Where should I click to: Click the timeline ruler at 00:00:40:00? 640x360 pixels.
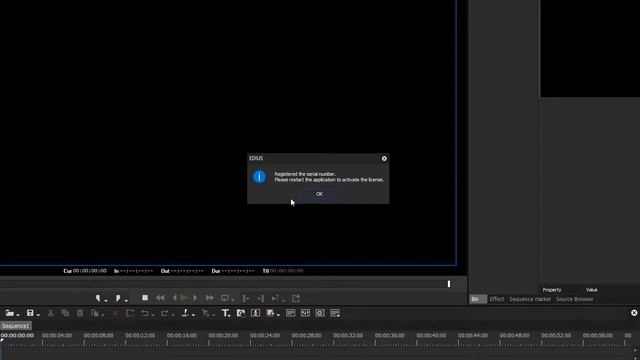tap(431, 336)
